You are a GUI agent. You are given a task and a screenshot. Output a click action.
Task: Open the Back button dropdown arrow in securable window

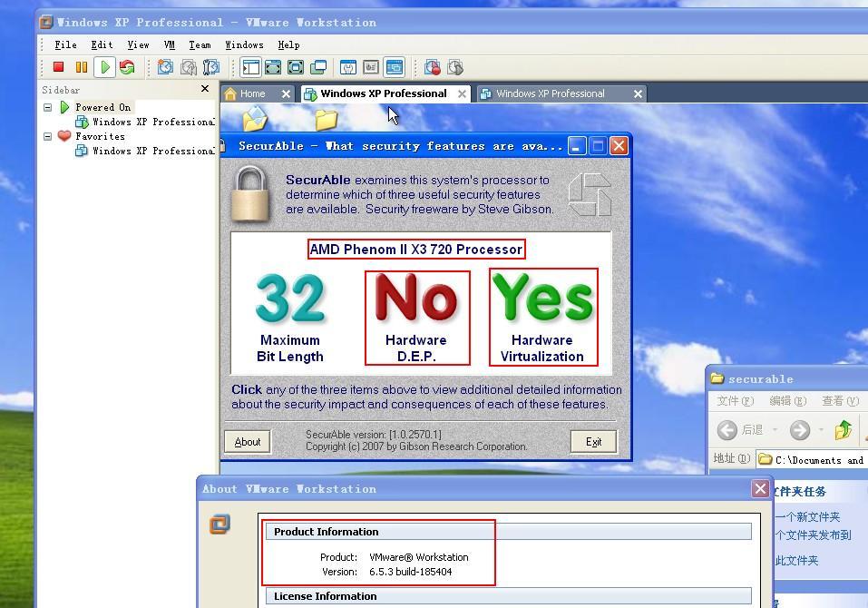pos(775,430)
